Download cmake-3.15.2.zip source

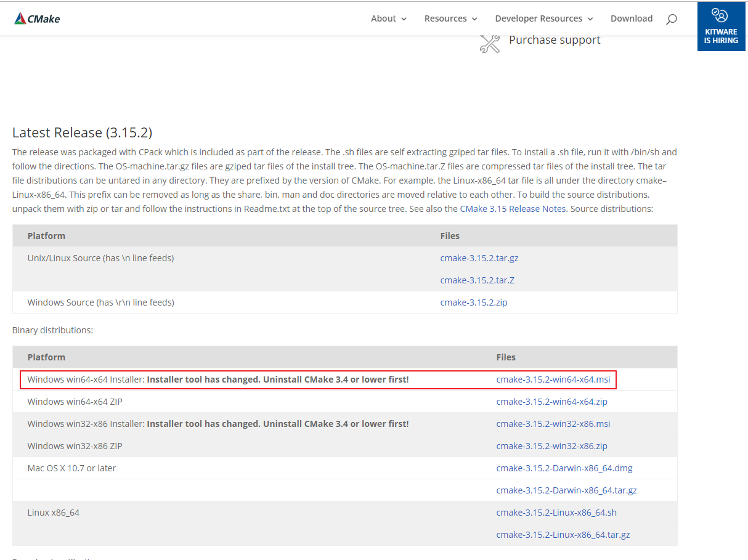point(474,302)
